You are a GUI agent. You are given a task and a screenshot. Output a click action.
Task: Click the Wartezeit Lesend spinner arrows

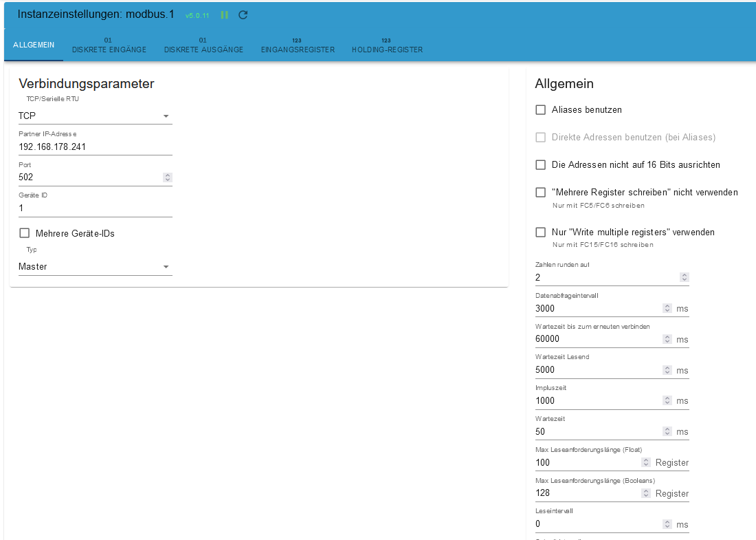(667, 370)
